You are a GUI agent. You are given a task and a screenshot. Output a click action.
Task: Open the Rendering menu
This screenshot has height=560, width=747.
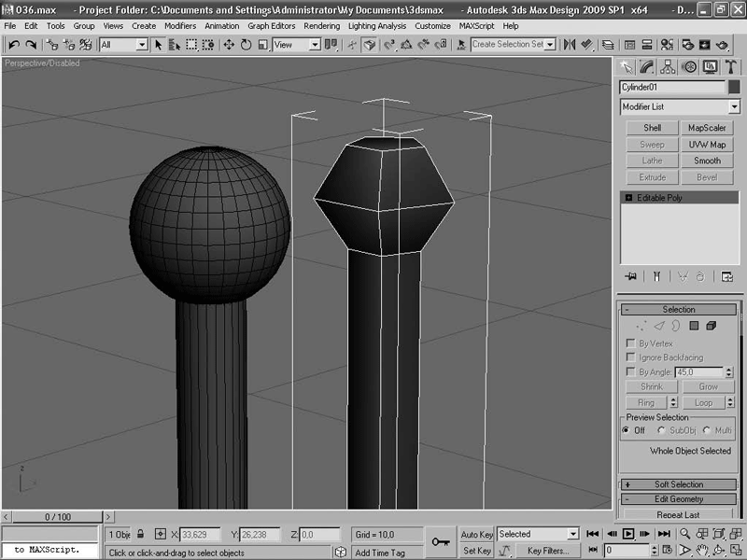coord(321,26)
